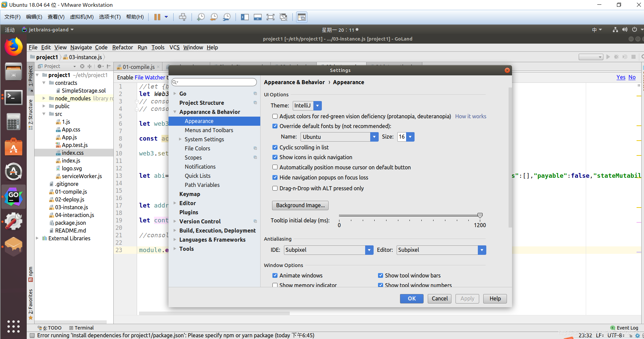This screenshot has width=644, height=339.
Task: Expand Editor settings category
Action: 175,203
